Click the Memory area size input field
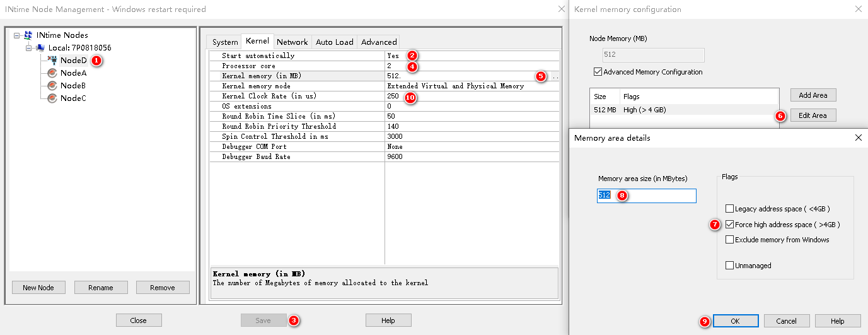The image size is (868, 335). [x=647, y=196]
